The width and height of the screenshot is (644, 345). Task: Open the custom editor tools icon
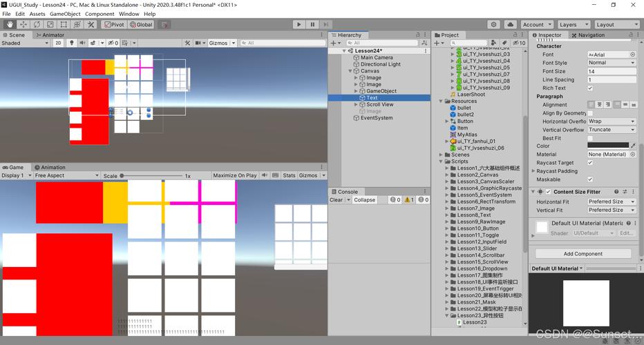click(91, 25)
